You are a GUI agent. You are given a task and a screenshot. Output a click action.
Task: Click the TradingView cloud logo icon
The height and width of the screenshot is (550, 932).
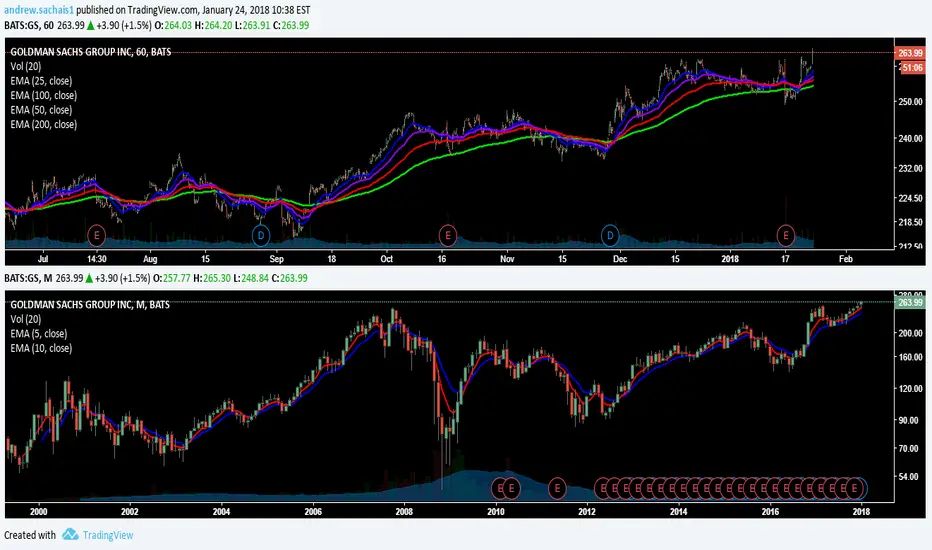[x=70, y=535]
